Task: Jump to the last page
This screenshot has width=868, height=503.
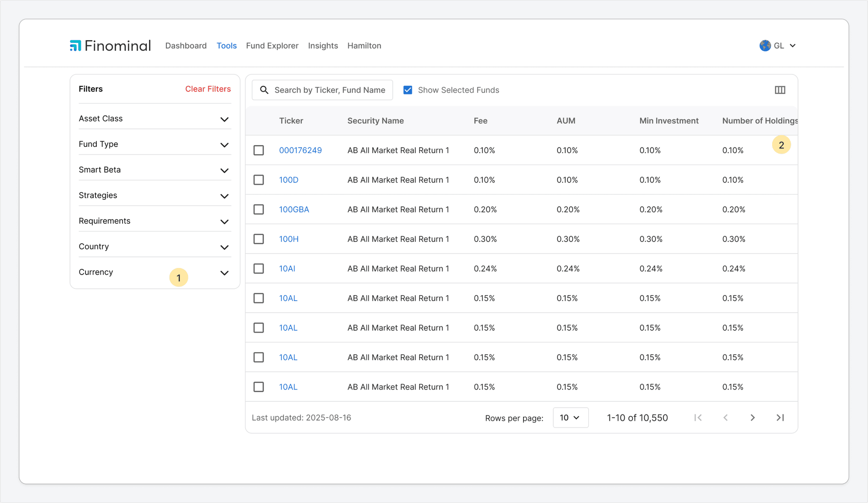Action: click(x=780, y=418)
